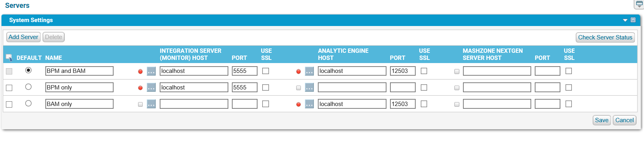
Task: Toggle small MashZone checkbox for BPM and BAM
Action: click(457, 71)
